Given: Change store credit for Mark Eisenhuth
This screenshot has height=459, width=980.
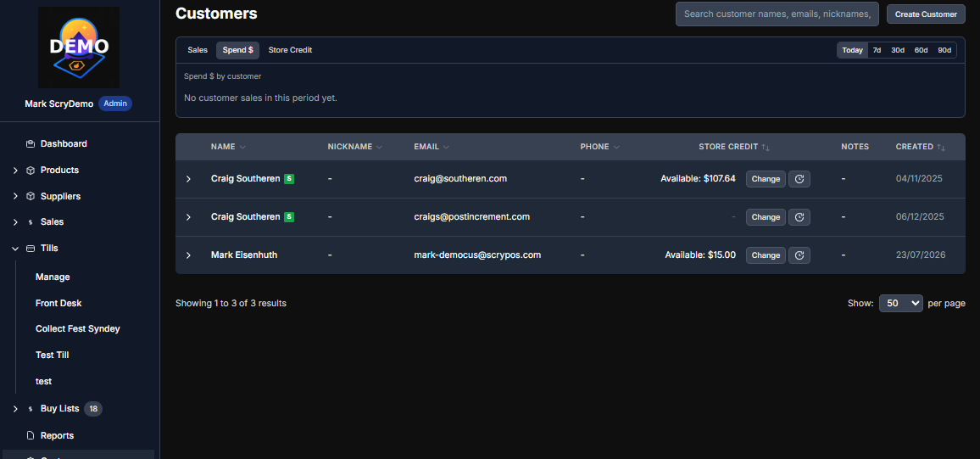Looking at the screenshot, I should coord(766,255).
